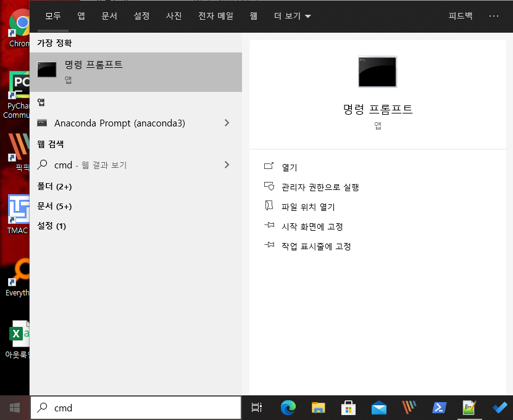Click the 명령 프롬프트 icon in results list
Image resolution: width=513 pixels, height=420 pixels.
coord(47,70)
